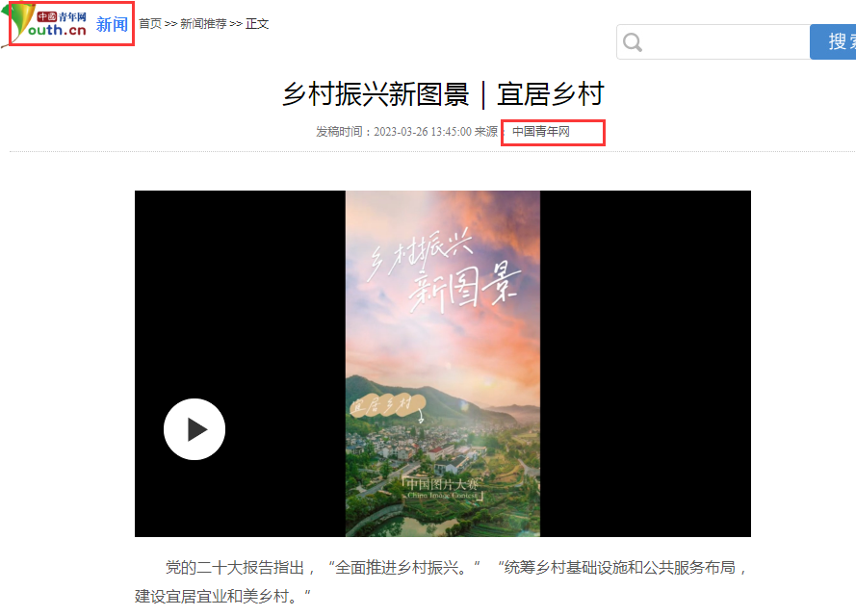Click the >> separator after 首页
This screenshot has height=616, width=856.
pyautogui.click(x=170, y=24)
